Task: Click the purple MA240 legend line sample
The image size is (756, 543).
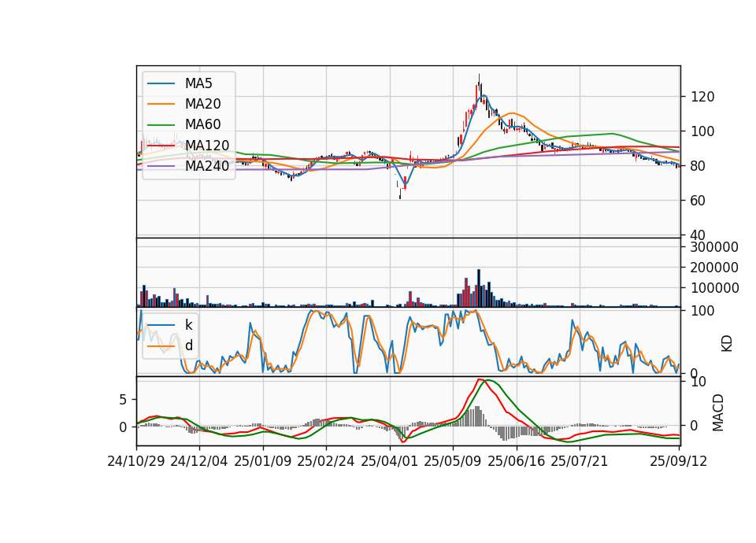Action: click(161, 166)
